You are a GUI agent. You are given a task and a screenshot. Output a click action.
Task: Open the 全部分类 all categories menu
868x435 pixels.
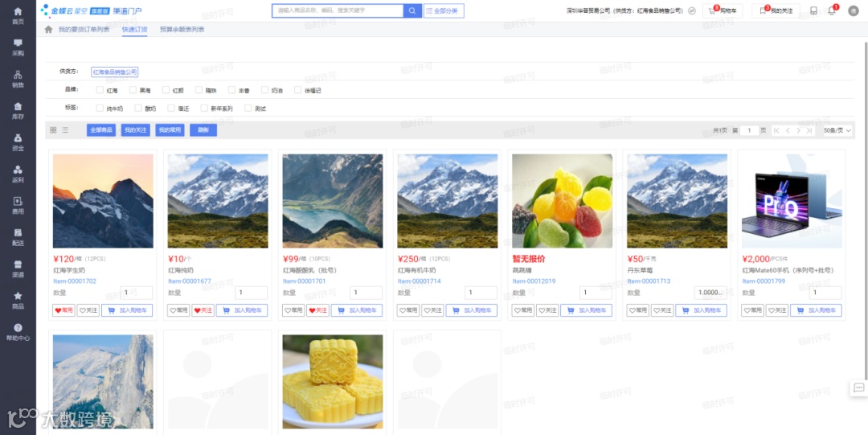coord(444,10)
